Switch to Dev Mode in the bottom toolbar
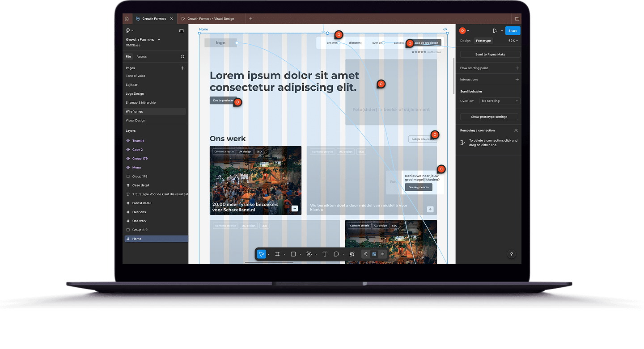644x349 pixels. coord(382,254)
